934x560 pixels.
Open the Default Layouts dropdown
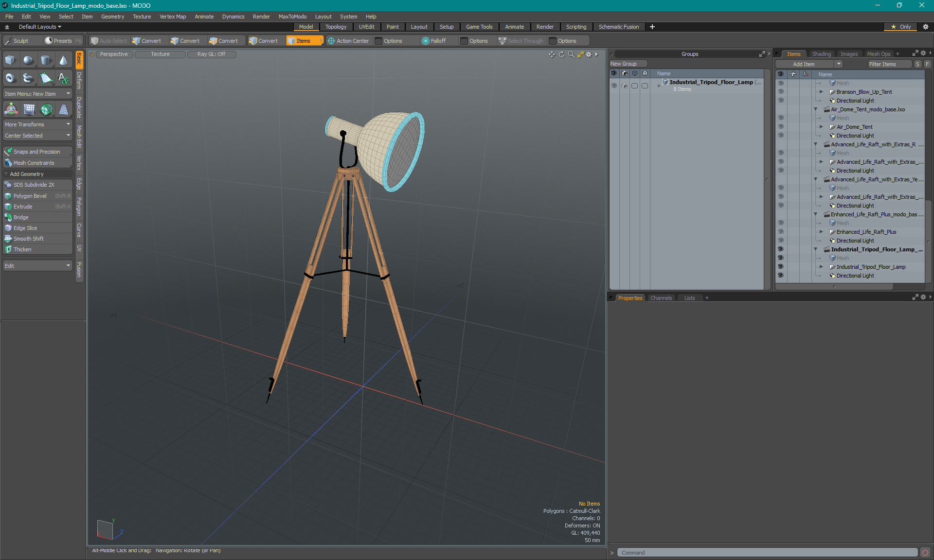pyautogui.click(x=40, y=27)
